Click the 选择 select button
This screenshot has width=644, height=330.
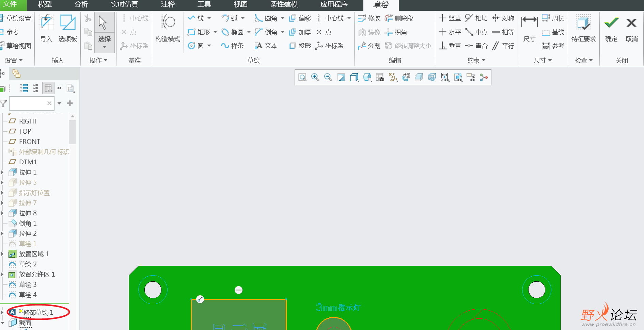coord(104,32)
